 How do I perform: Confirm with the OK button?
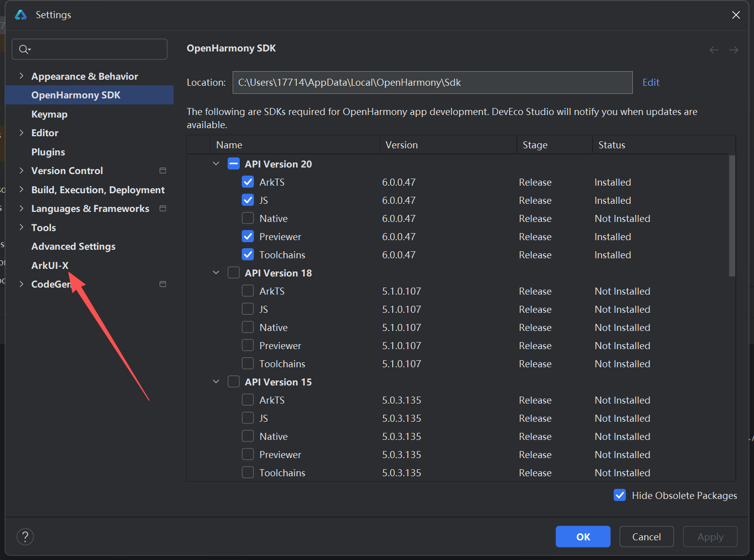583,537
